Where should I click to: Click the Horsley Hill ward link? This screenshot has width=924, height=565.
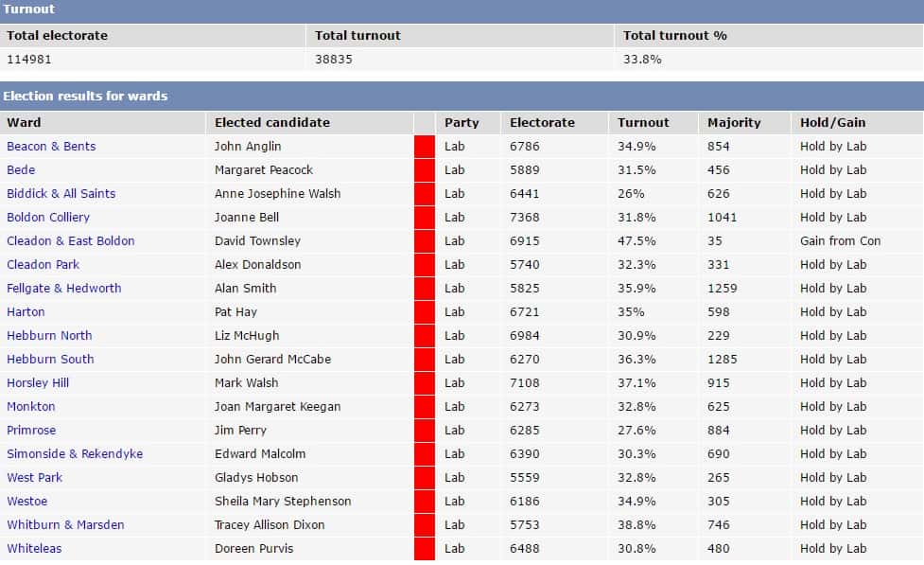(x=39, y=382)
